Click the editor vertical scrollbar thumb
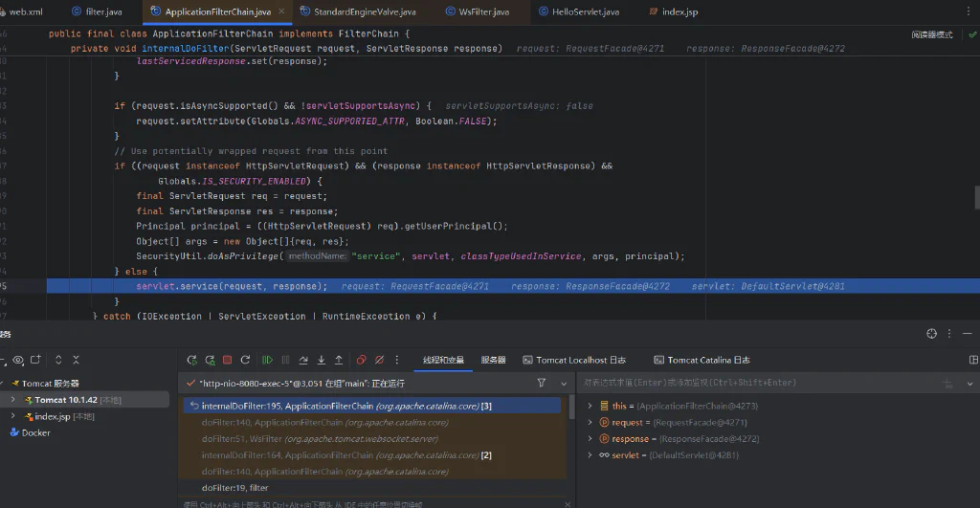Viewport: 980px width, 508px height. 977,197
